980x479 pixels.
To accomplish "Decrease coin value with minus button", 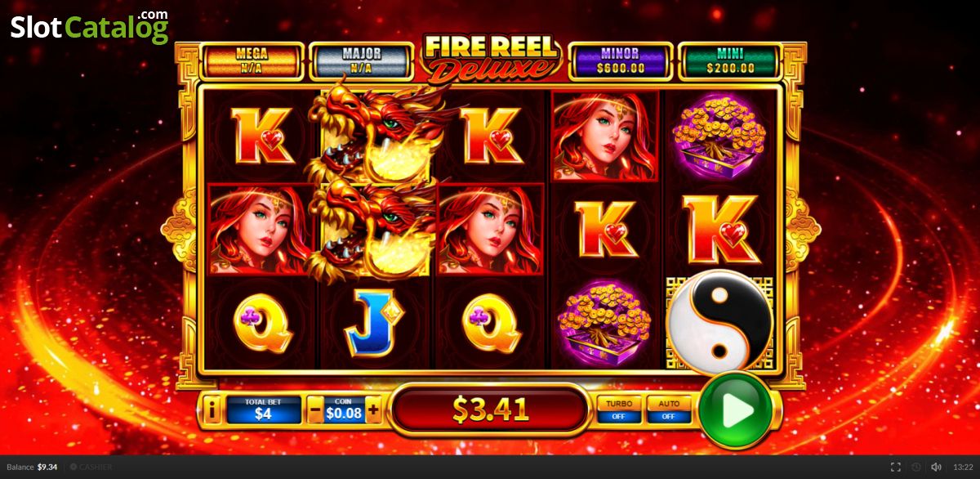I will tap(316, 410).
